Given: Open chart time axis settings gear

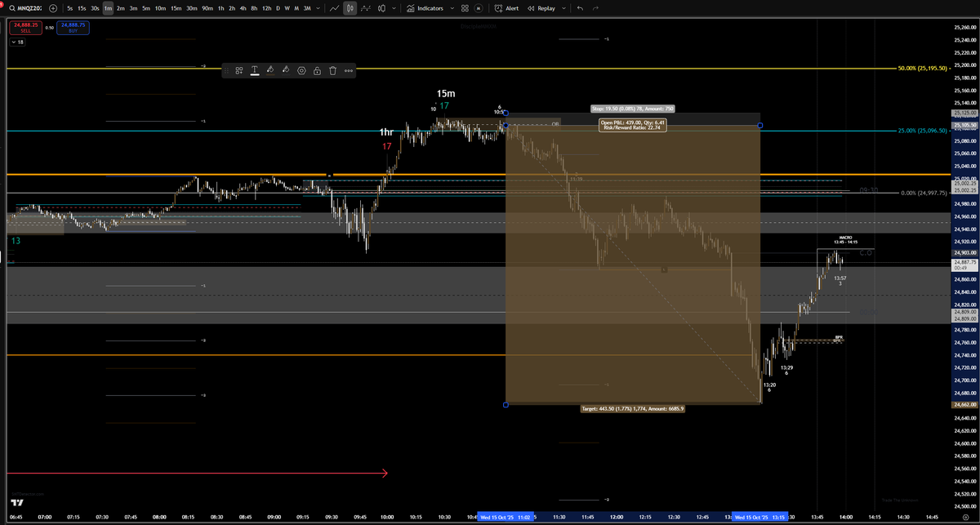Looking at the screenshot, I should (964, 517).
